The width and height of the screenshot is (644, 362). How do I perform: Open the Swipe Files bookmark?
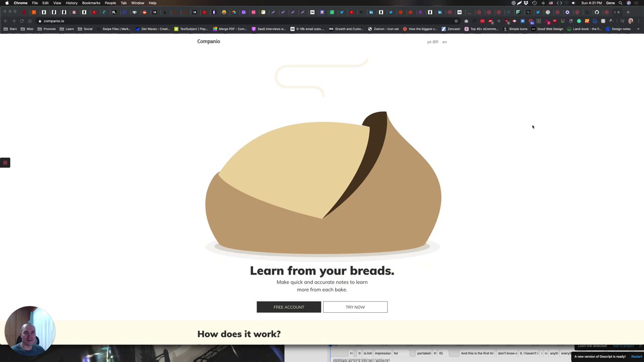[114, 29]
